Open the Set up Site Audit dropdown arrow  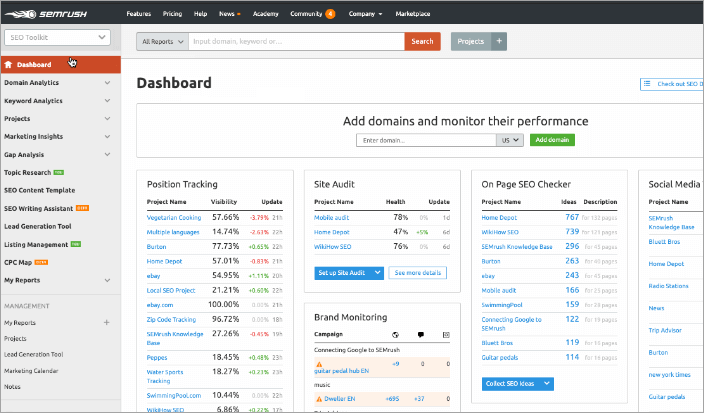pos(378,272)
